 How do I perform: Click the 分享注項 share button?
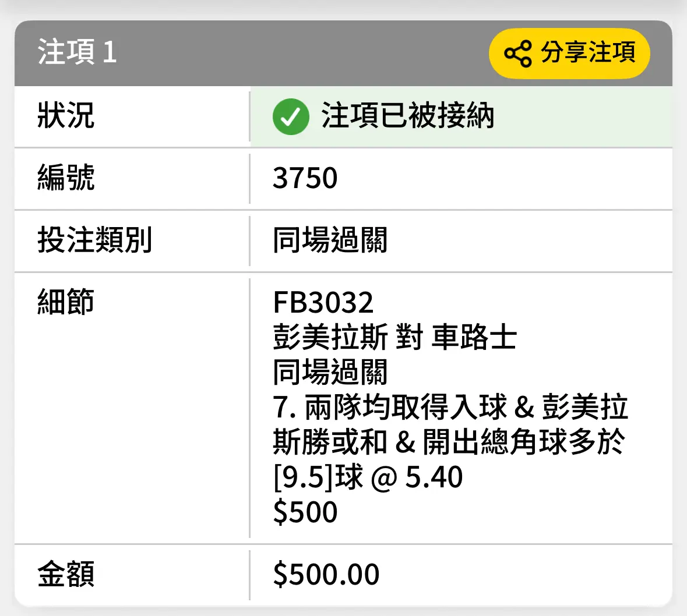[x=569, y=54]
